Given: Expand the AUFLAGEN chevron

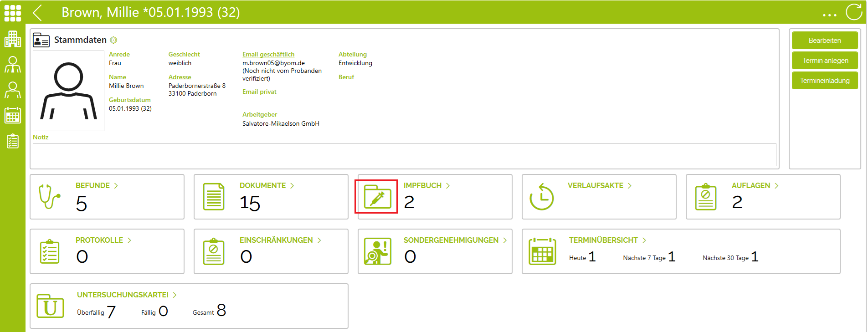Looking at the screenshot, I should tap(776, 186).
